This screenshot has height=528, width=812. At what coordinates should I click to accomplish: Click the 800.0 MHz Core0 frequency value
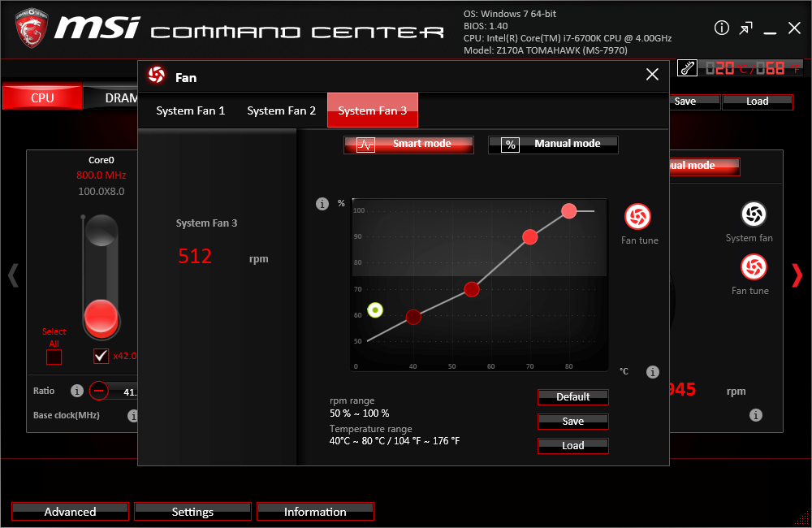pos(101,175)
